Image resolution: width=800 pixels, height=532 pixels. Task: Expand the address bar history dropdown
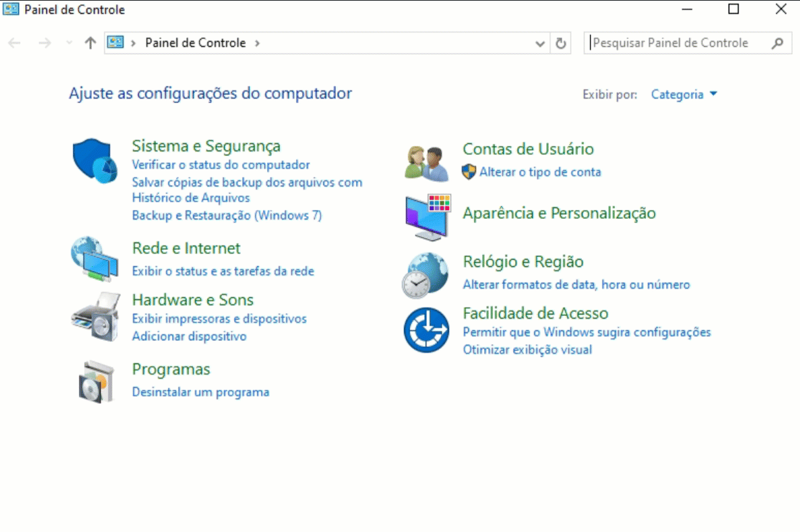pos(540,44)
